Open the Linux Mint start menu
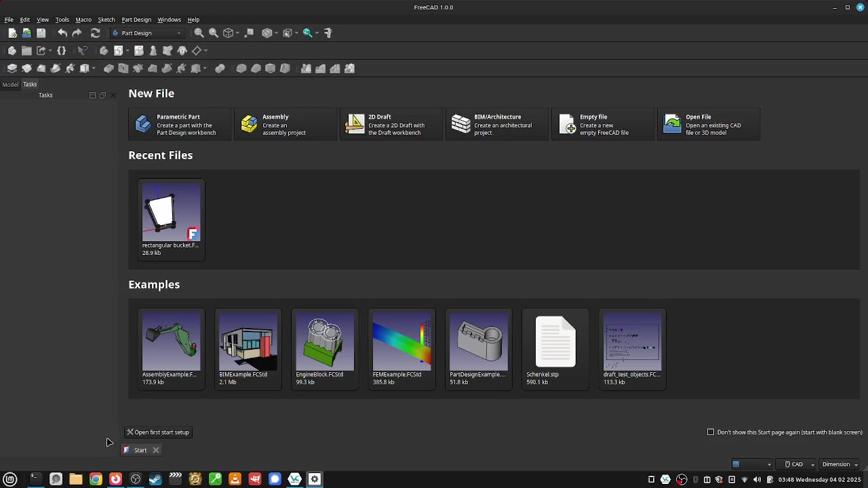 [x=10, y=479]
